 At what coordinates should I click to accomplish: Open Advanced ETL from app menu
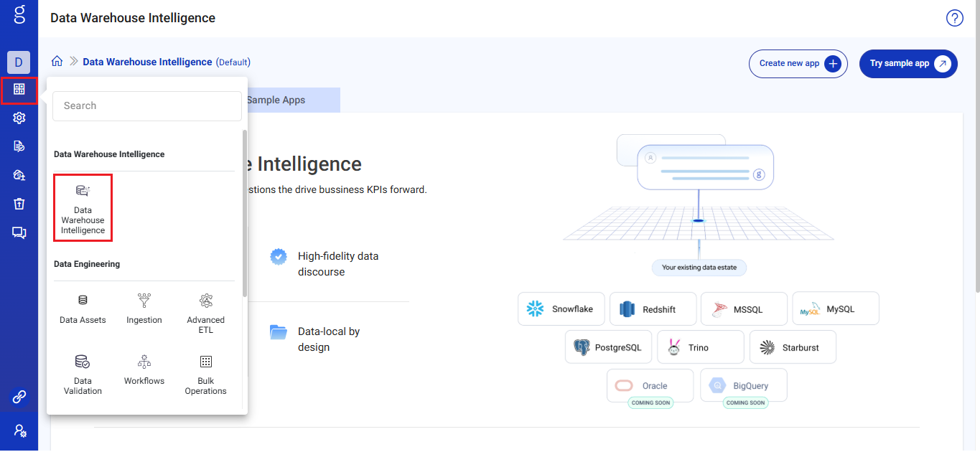point(205,313)
